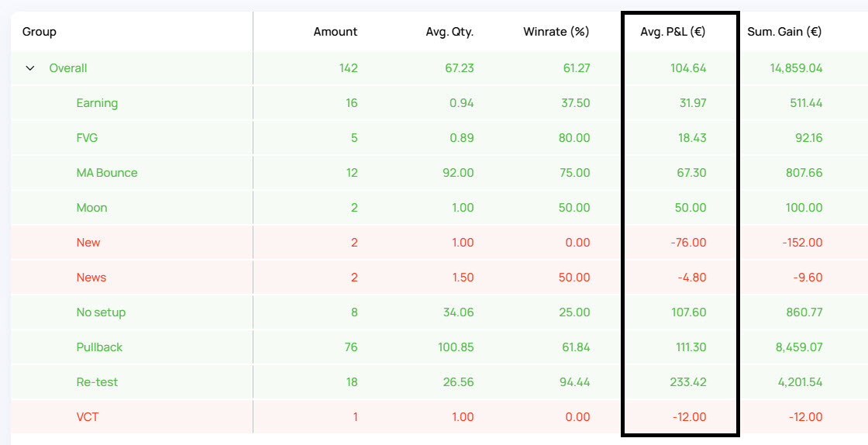868x445 pixels.
Task: Select the Re-test group row
Action: [439, 382]
